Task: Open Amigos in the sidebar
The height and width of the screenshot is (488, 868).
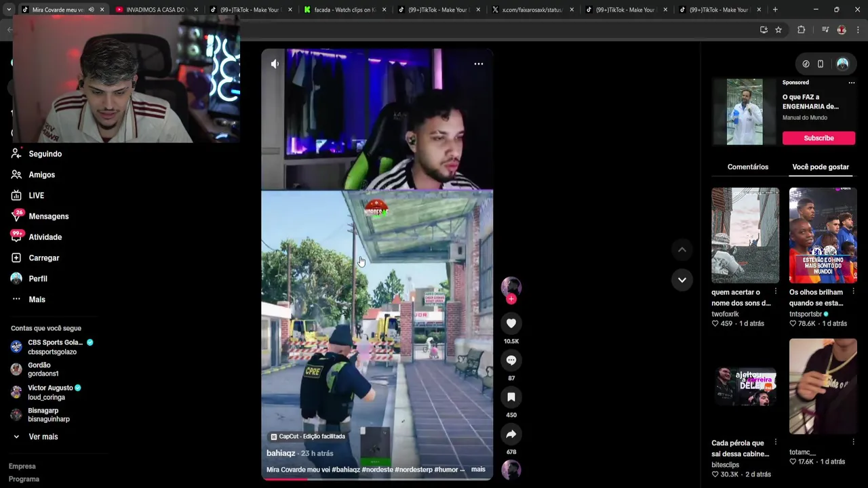Action: (x=41, y=175)
